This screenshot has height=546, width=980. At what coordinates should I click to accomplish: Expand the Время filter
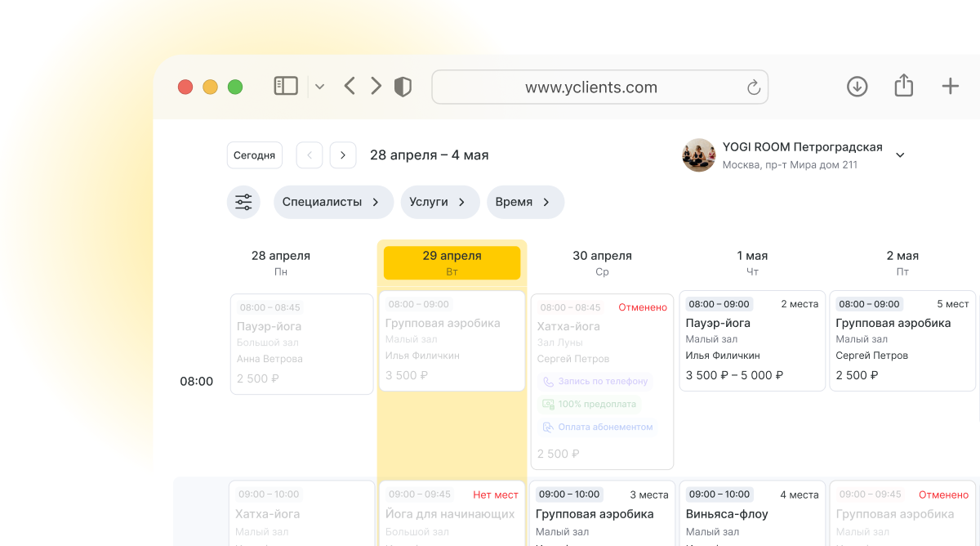click(x=525, y=202)
